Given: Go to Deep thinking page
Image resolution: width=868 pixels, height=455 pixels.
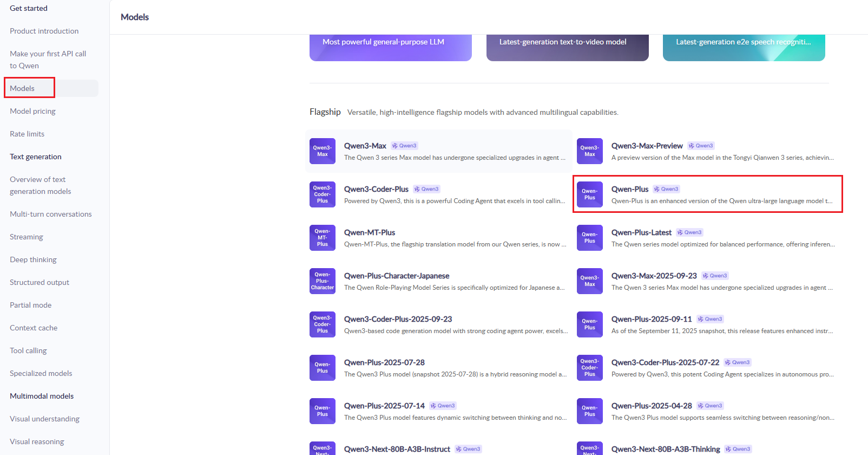Looking at the screenshot, I should point(33,259).
